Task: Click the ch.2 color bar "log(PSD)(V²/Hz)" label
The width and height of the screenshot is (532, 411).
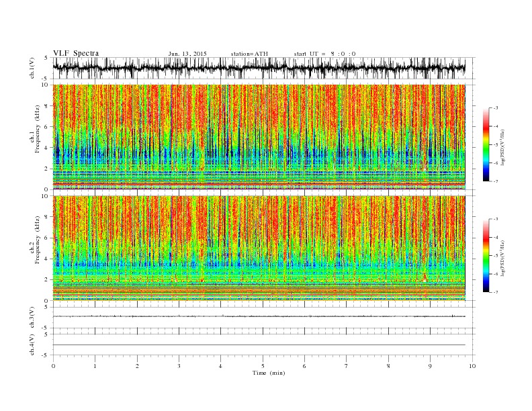Action: [x=503, y=258]
